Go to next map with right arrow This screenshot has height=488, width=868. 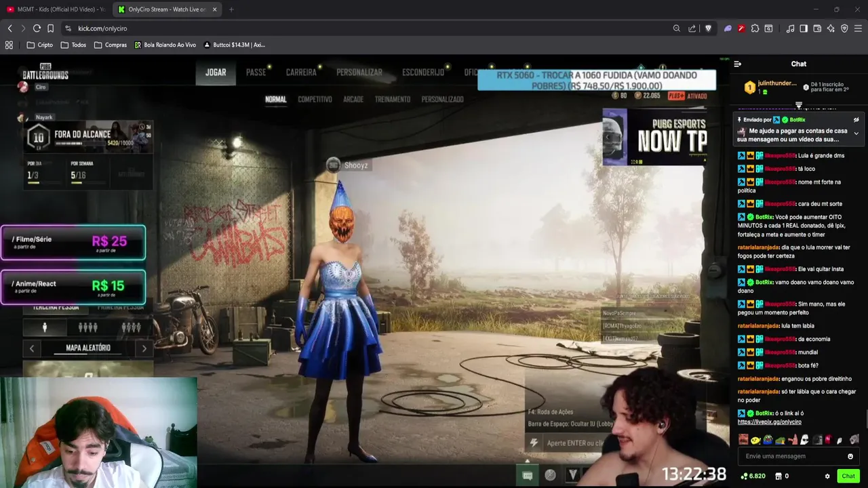[144, 348]
